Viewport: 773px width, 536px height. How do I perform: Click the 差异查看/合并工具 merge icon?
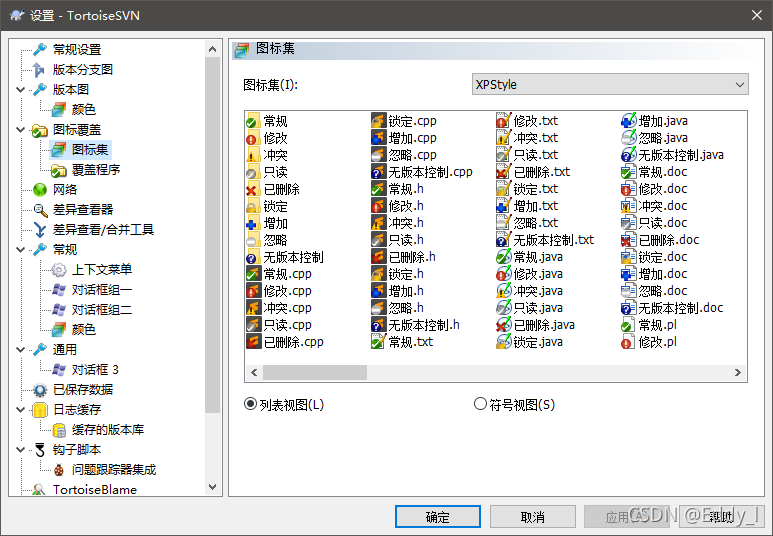point(39,229)
